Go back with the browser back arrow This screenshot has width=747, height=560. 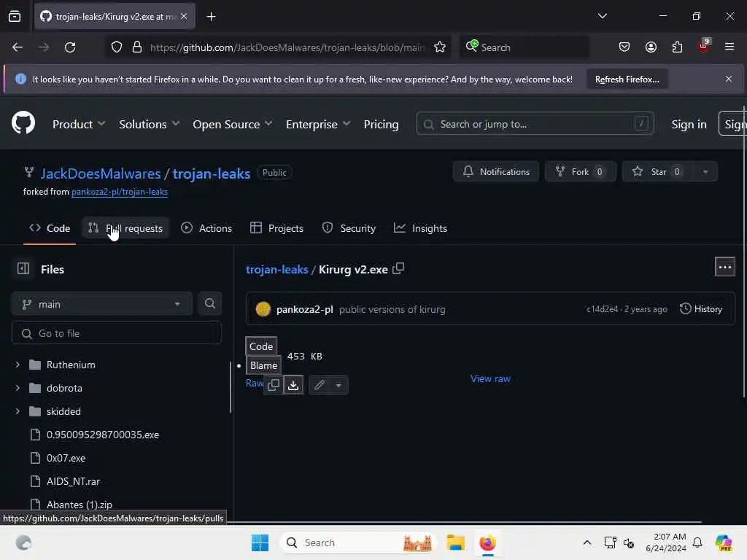[18, 47]
